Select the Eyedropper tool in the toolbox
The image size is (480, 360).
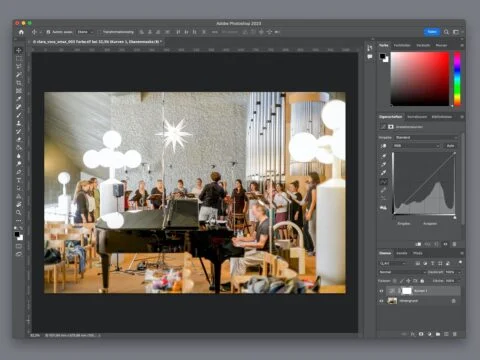pyautogui.click(x=19, y=99)
